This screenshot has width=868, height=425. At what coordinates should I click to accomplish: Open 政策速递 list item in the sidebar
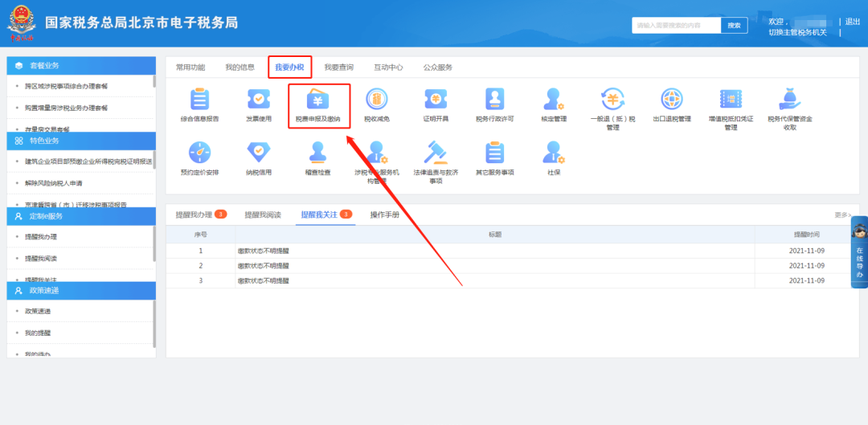click(x=38, y=312)
